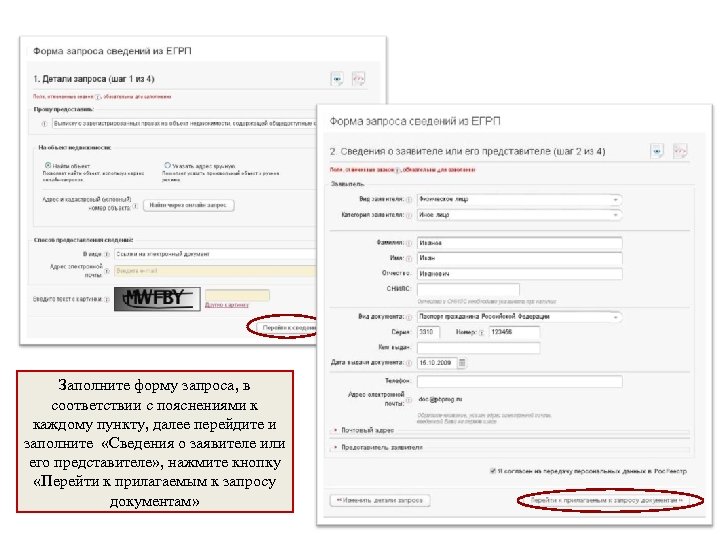Click the Отчество input field
The width and height of the screenshot is (720, 540).
tap(519, 274)
